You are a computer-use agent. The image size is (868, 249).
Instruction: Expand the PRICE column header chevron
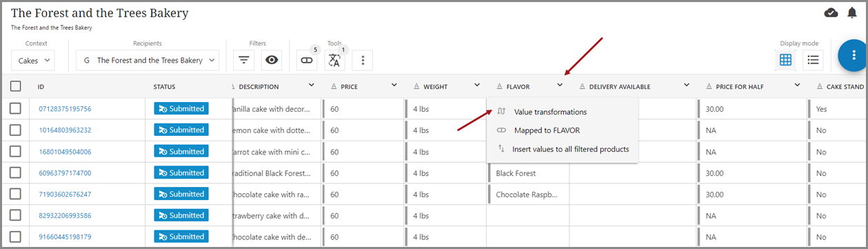click(394, 86)
